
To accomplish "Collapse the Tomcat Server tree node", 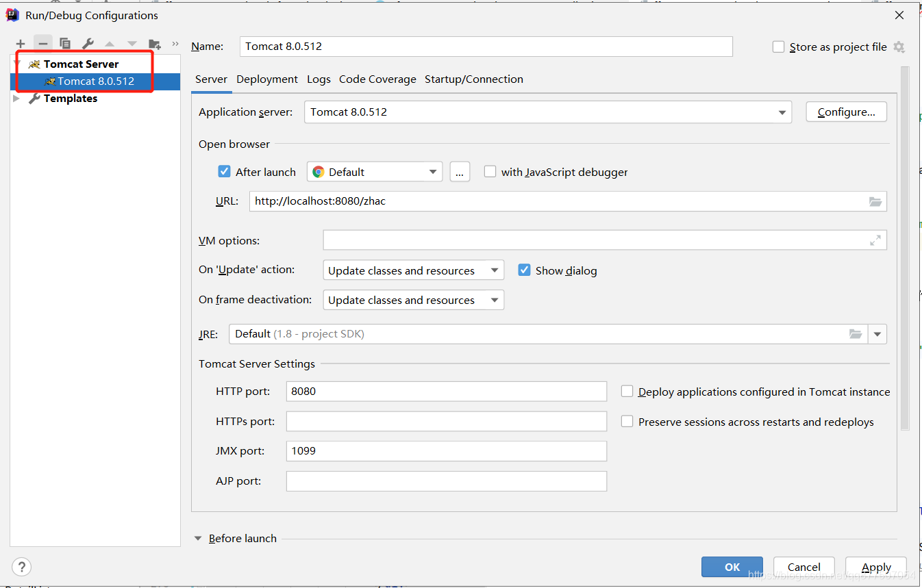I will (17, 64).
